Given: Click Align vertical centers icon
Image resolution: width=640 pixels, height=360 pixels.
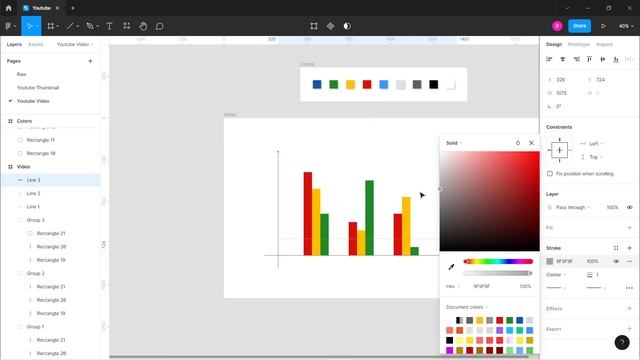Looking at the screenshot, I should point(602,59).
